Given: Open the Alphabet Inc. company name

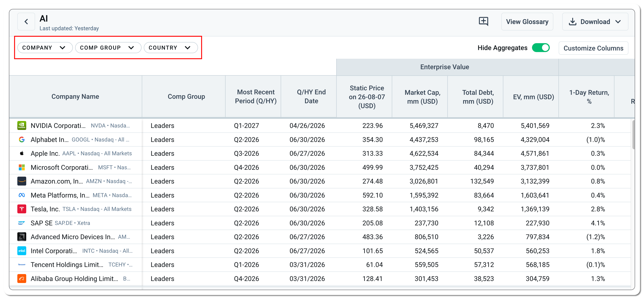Looking at the screenshot, I should (50, 140).
